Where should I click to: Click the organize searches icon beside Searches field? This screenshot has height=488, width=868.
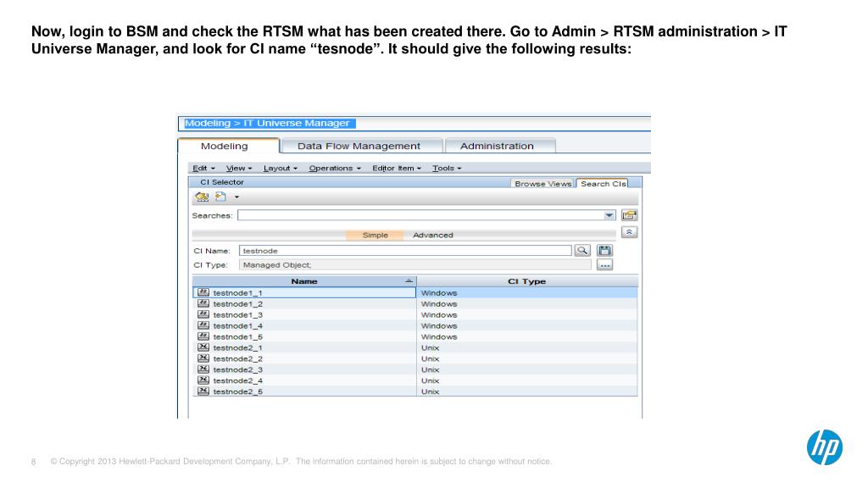coord(629,215)
